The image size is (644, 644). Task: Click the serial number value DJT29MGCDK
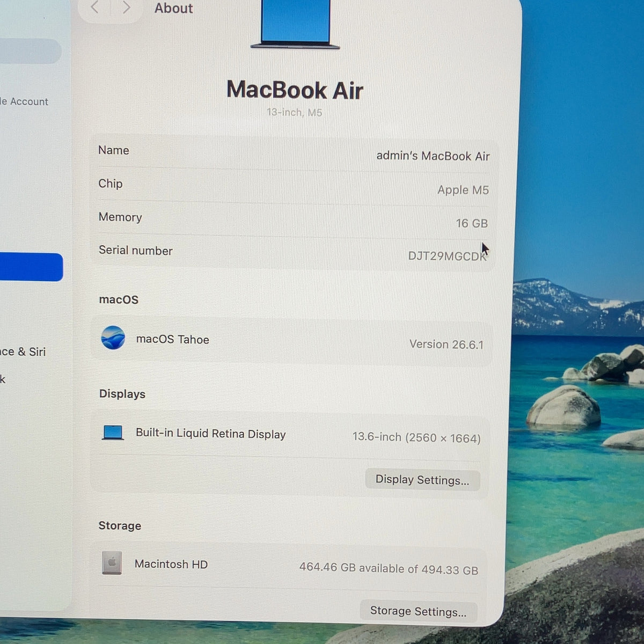(x=447, y=256)
